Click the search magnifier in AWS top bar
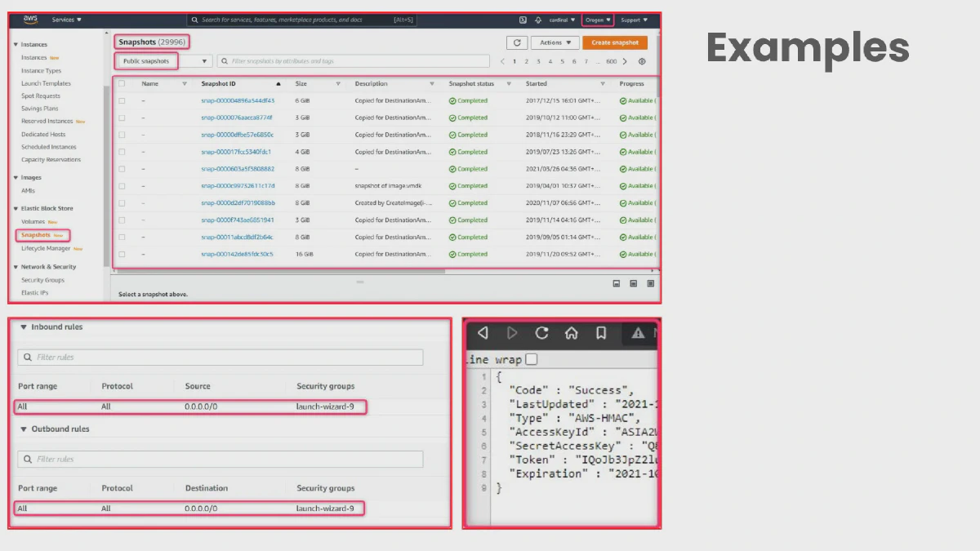980x551 pixels. point(195,20)
